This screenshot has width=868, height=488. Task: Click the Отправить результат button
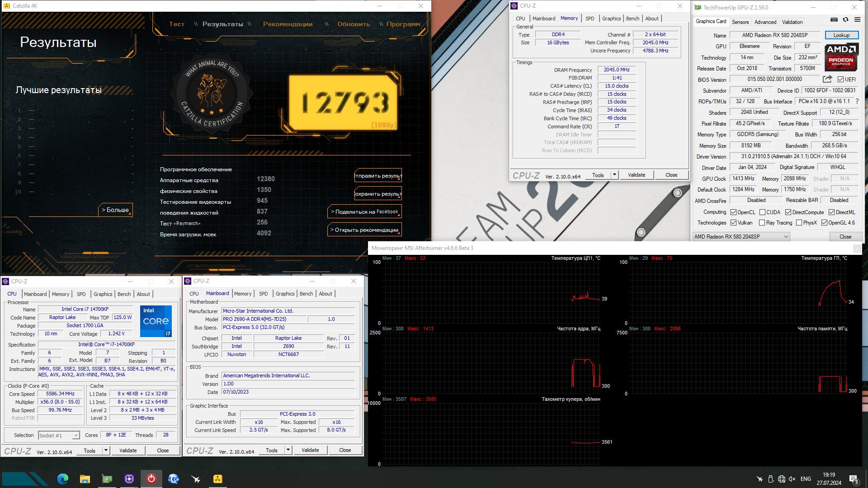[x=378, y=175]
